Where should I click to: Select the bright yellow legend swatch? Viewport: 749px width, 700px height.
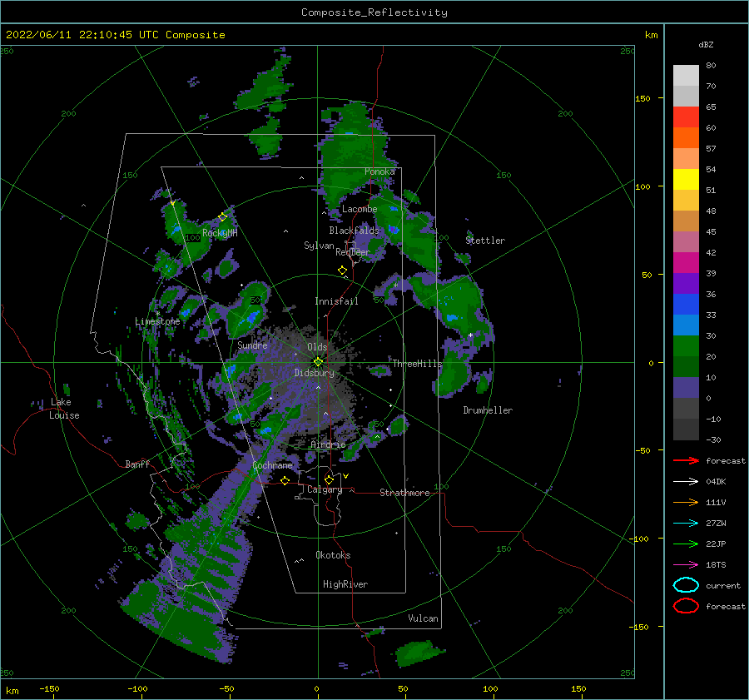(x=686, y=179)
